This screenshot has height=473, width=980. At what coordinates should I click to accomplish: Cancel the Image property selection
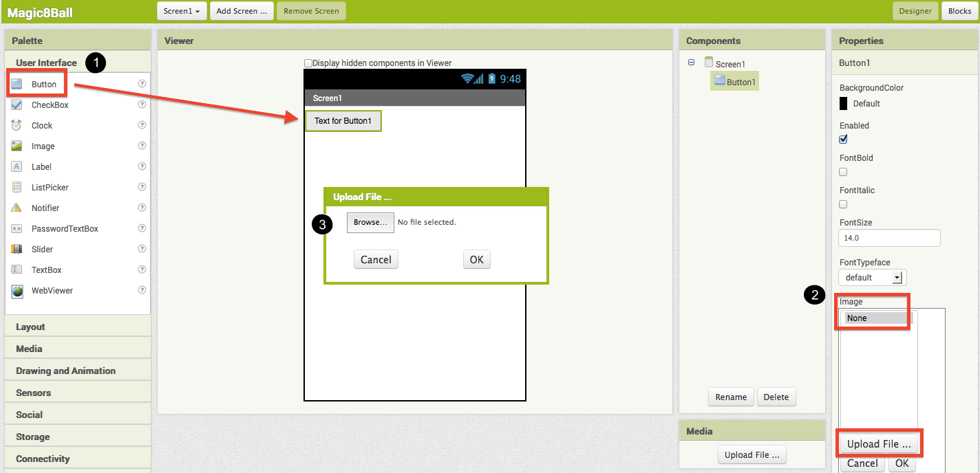862,463
